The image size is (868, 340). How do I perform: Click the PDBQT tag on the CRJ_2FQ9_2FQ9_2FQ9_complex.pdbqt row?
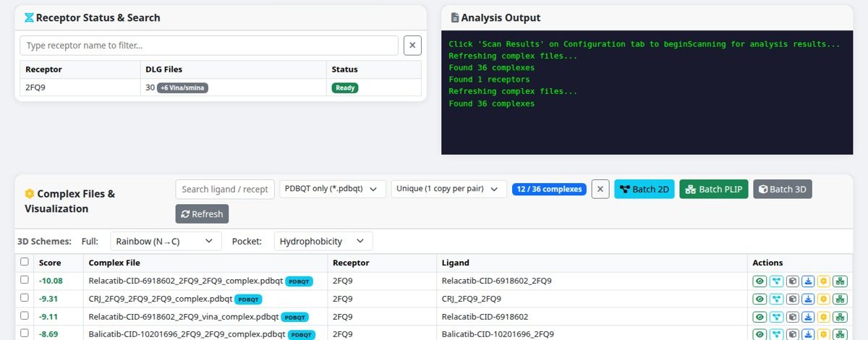[x=249, y=299]
